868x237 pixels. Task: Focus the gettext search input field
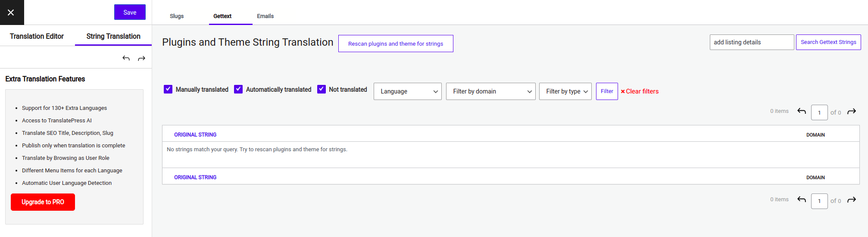[x=752, y=42]
